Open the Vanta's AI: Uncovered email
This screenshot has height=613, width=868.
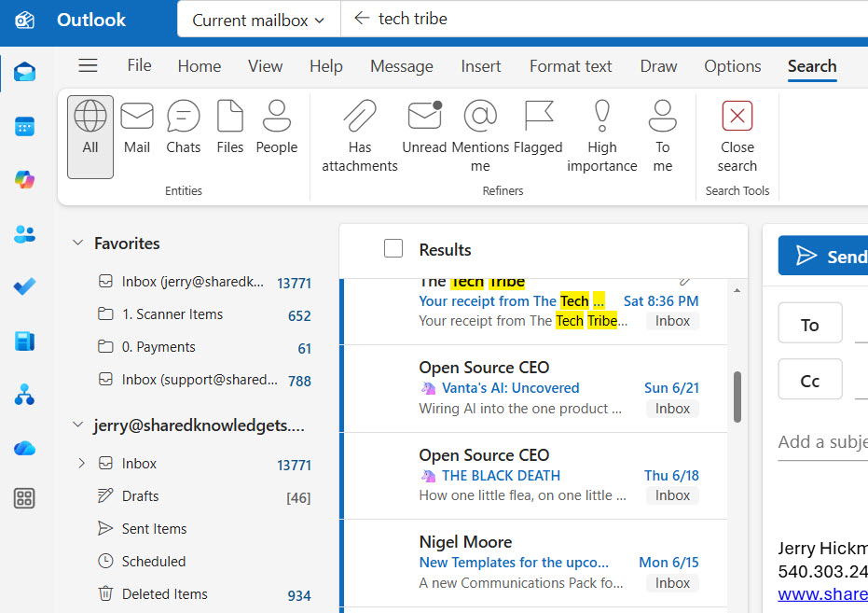[x=536, y=389]
